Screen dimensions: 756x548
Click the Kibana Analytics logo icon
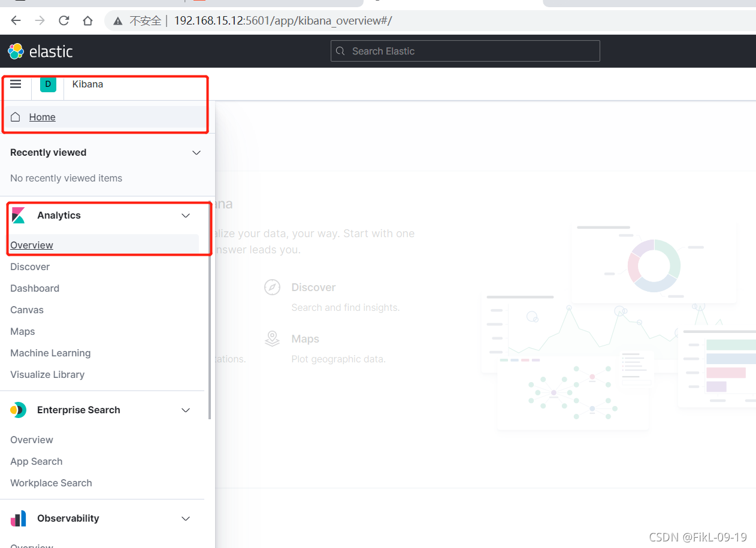point(19,216)
